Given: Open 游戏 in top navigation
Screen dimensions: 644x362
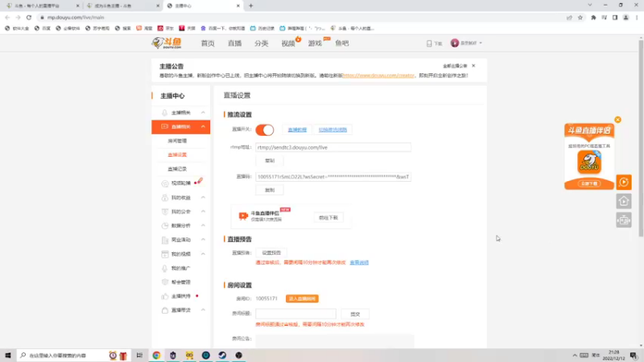Looking at the screenshot, I should (x=315, y=43).
